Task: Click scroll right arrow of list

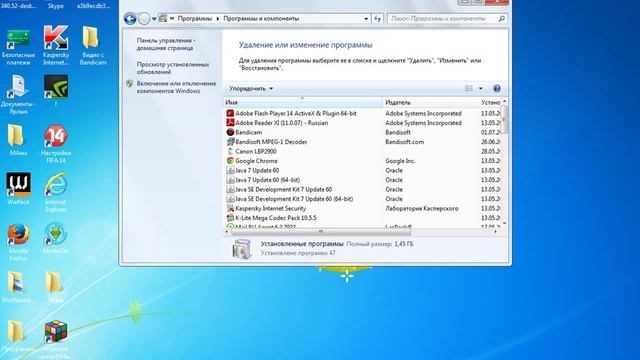Action: click(496, 231)
